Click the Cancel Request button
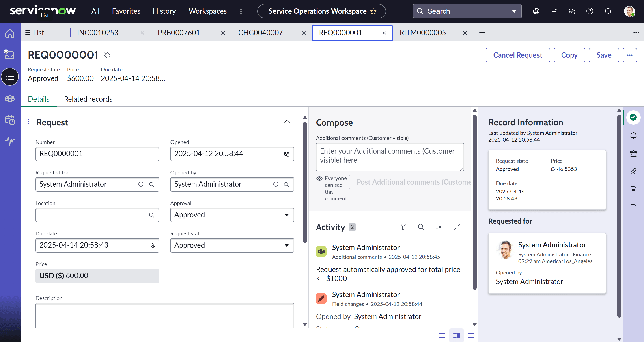 click(x=518, y=55)
